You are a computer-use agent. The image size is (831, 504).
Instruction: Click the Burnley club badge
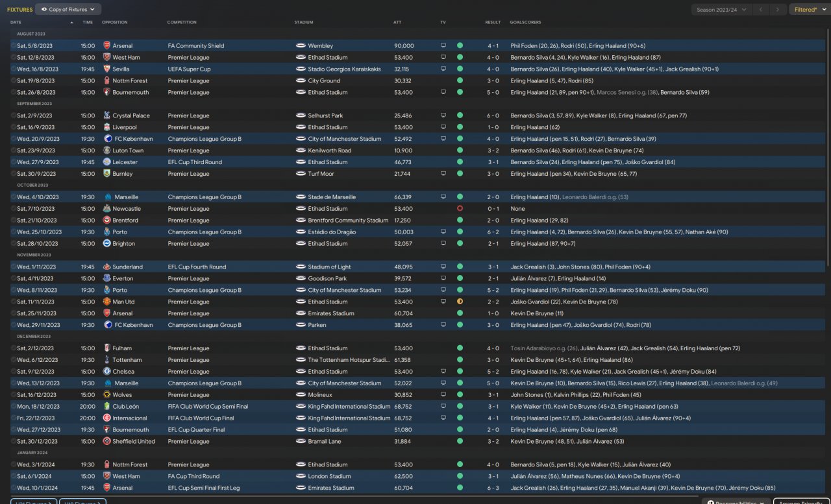107,174
